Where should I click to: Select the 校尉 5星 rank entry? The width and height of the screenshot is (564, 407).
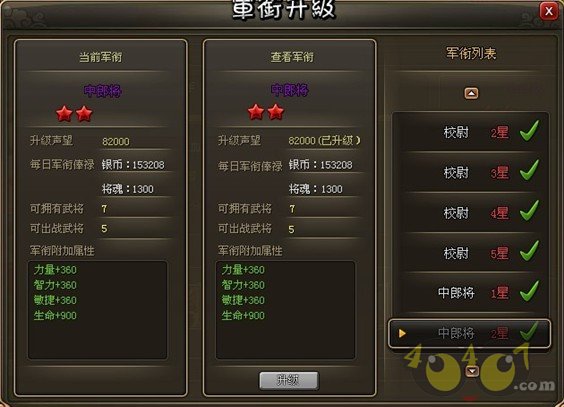470,253
